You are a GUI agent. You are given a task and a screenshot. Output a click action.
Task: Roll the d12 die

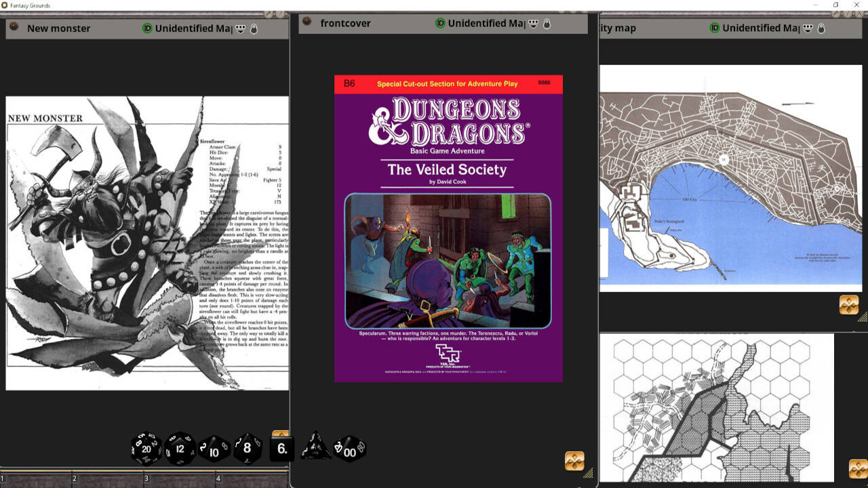[178, 447]
